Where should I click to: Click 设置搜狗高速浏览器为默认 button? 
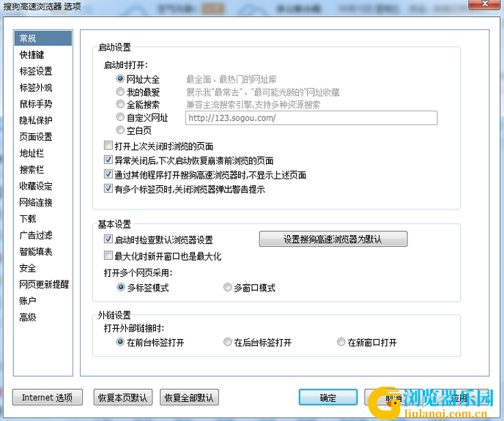click(333, 239)
